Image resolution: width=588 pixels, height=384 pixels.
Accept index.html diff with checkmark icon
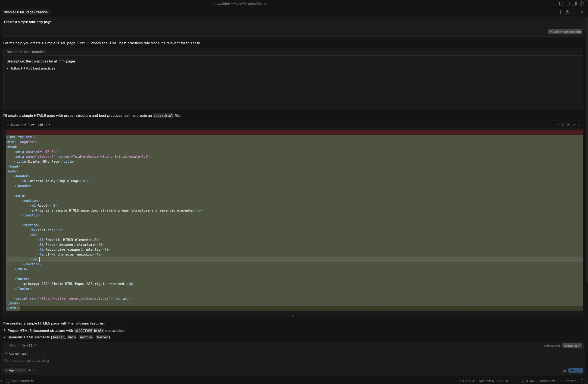(x=574, y=125)
